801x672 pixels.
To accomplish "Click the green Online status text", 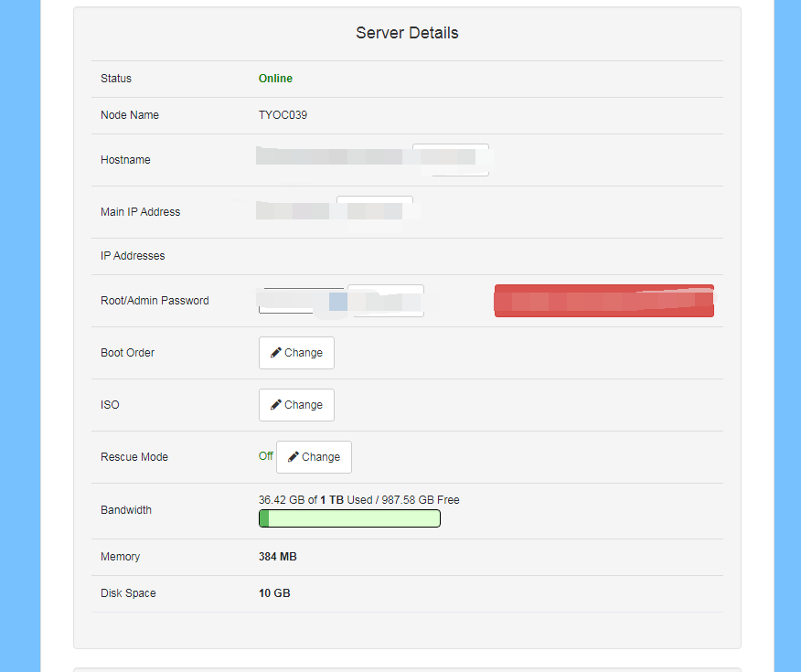I will pyautogui.click(x=275, y=79).
